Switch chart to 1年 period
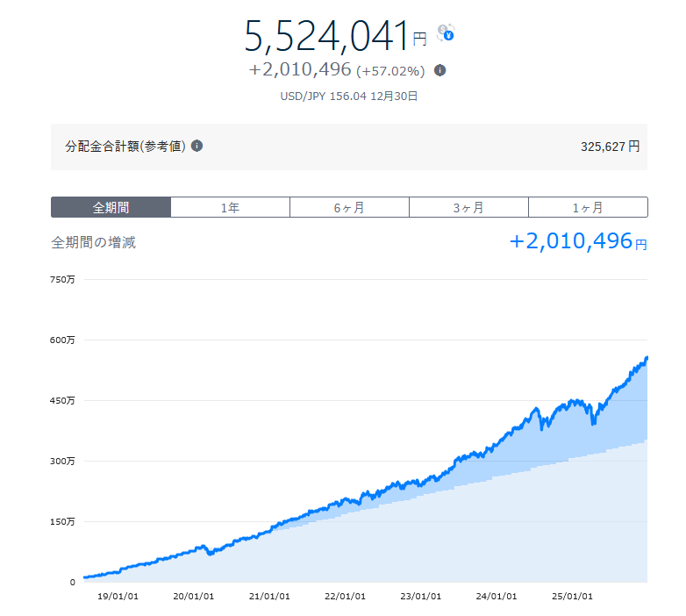Viewport: 686px width, 616px height. pyautogui.click(x=230, y=207)
